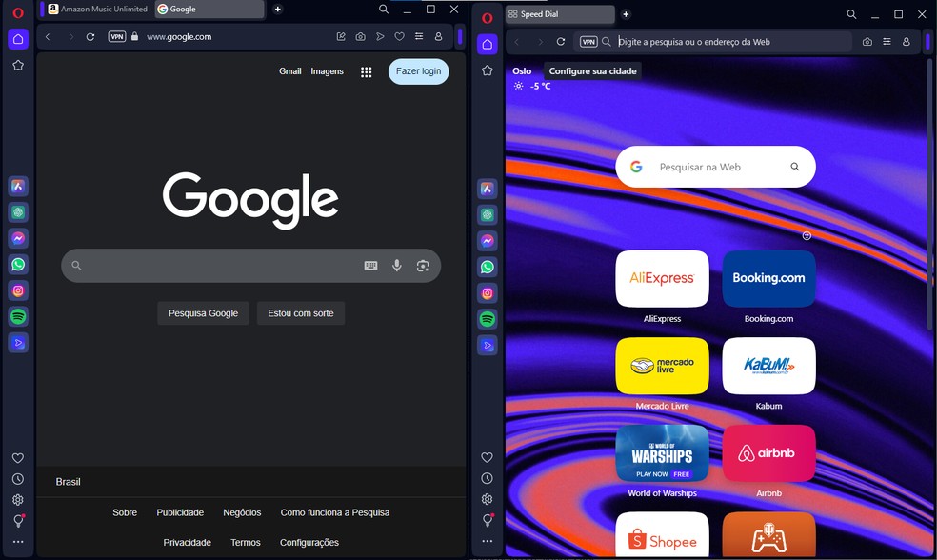Click the smiley feedback icon on Speed Dial
The width and height of the screenshot is (937, 560).
(x=807, y=235)
